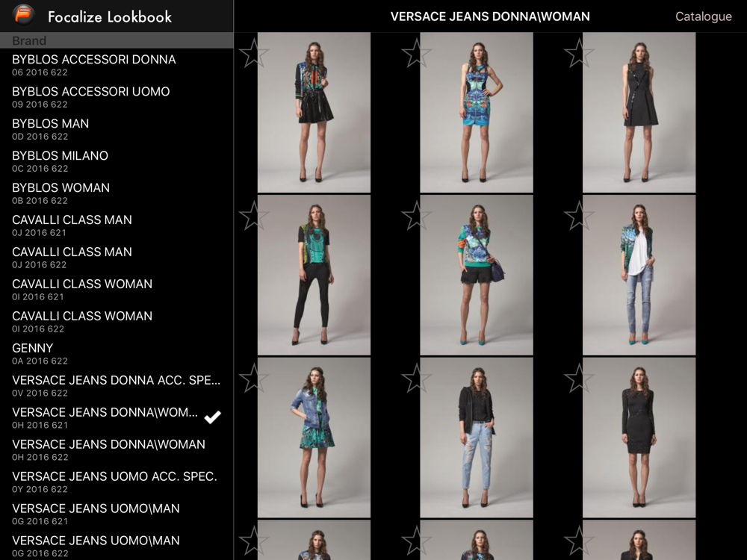The height and width of the screenshot is (560, 747).
Task: Star the black hoodie and ripped jeans look
Action: tap(416, 378)
